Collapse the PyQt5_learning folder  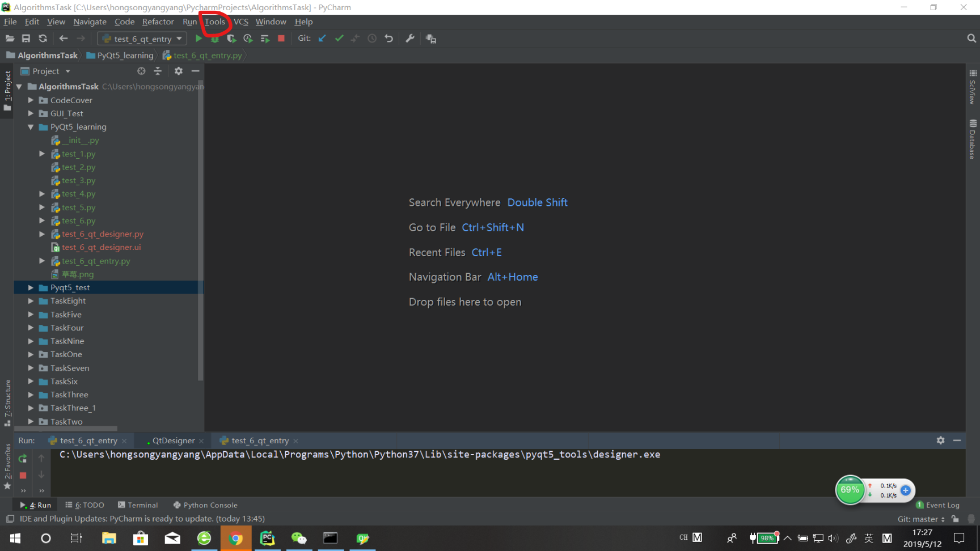[31, 126]
